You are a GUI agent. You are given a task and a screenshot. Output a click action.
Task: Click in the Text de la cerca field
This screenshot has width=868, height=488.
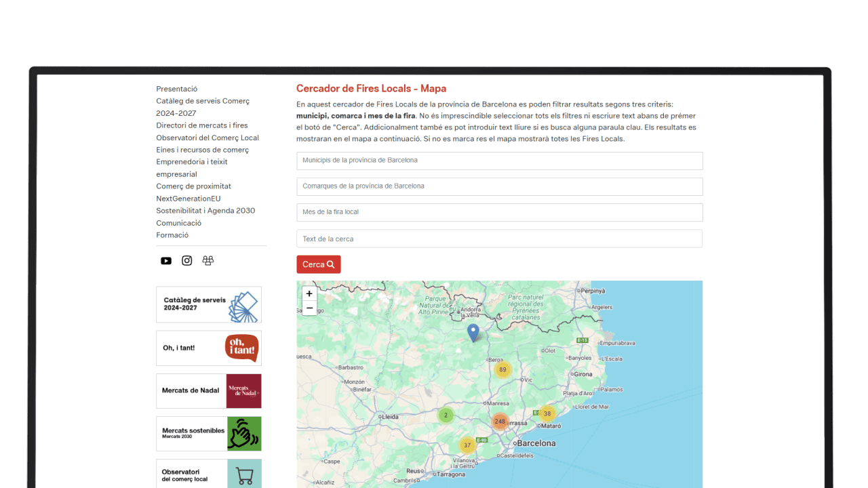[x=499, y=239]
